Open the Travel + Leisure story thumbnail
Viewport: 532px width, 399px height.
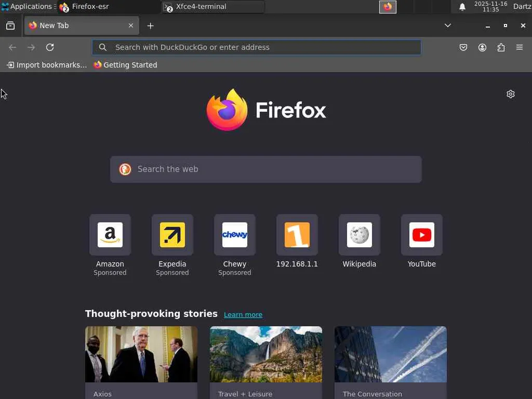coord(266,354)
